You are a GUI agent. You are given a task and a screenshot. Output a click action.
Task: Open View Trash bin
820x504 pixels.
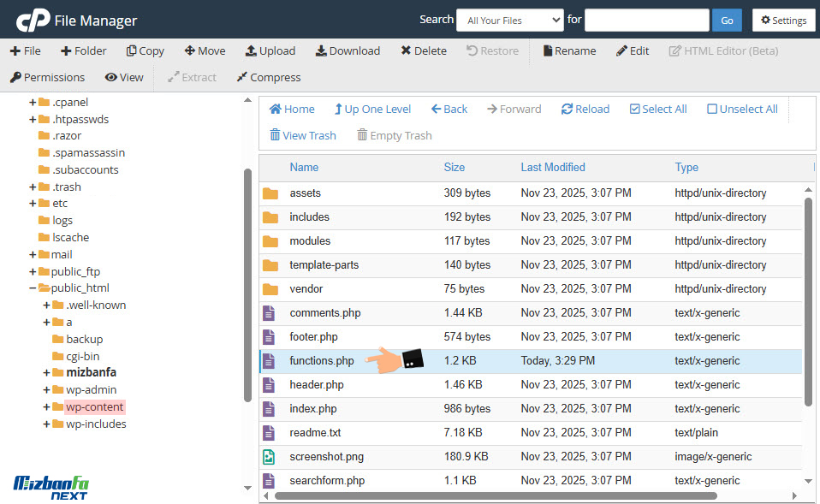coord(276,135)
